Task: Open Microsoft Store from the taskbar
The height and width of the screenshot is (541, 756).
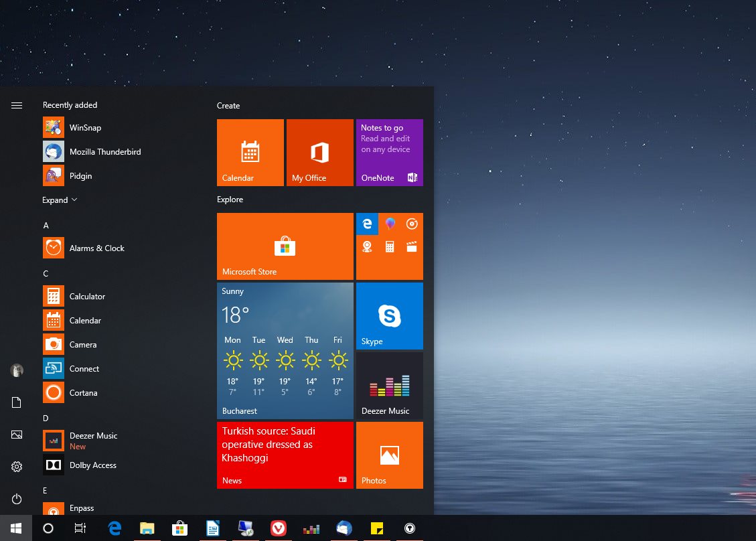Action: (180, 528)
